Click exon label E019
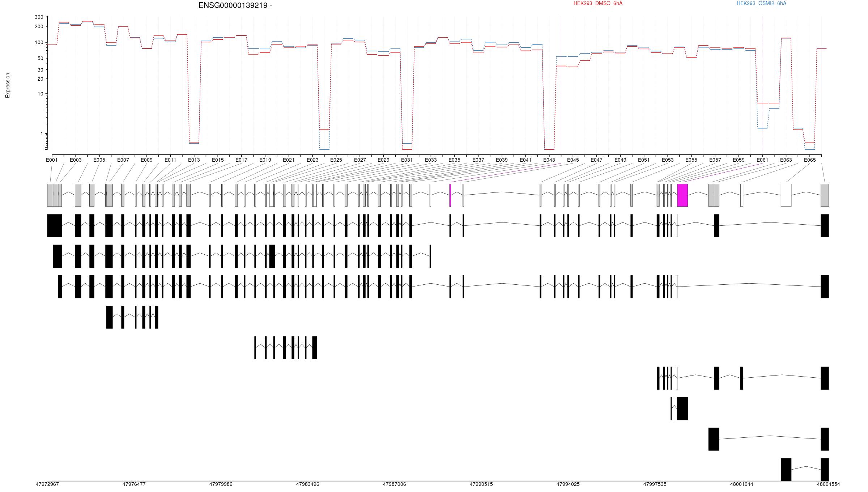 click(265, 160)
